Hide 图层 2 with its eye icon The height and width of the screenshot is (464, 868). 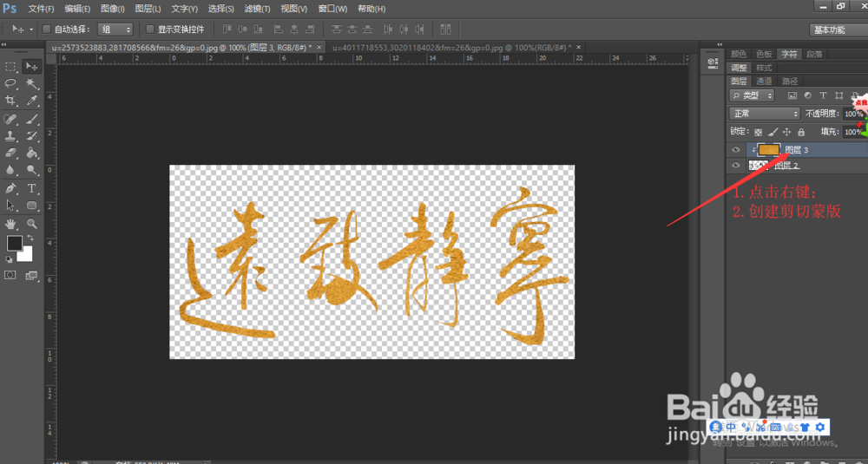coord(736,166)
